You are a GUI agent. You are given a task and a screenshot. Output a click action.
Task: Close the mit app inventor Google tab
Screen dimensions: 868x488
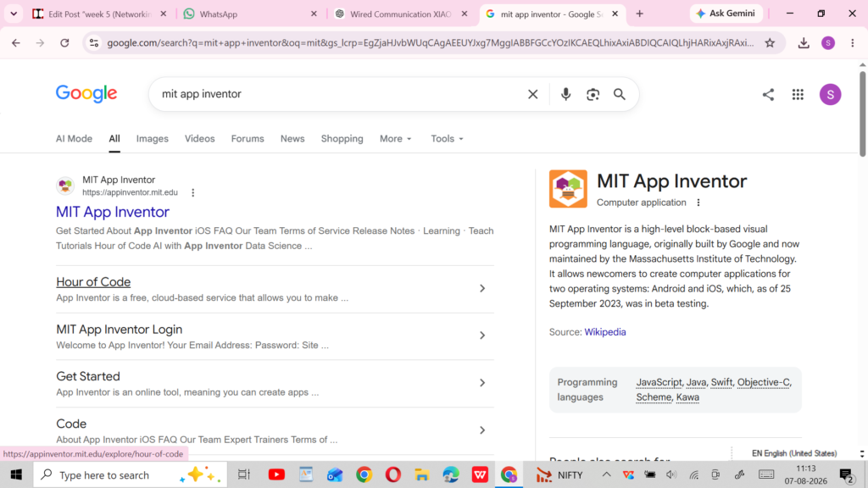click(x=615, y=14)
